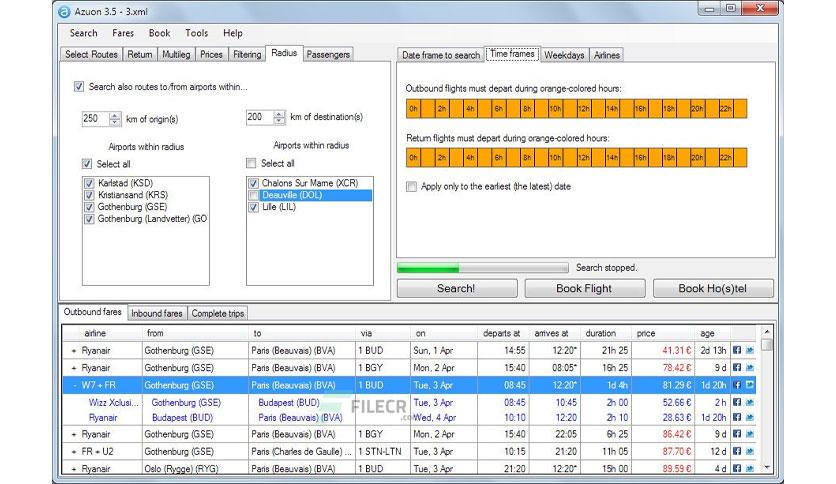Disable searching routes within airport radius
Viewport: 836px width, 484px height.
pos(79,86)
